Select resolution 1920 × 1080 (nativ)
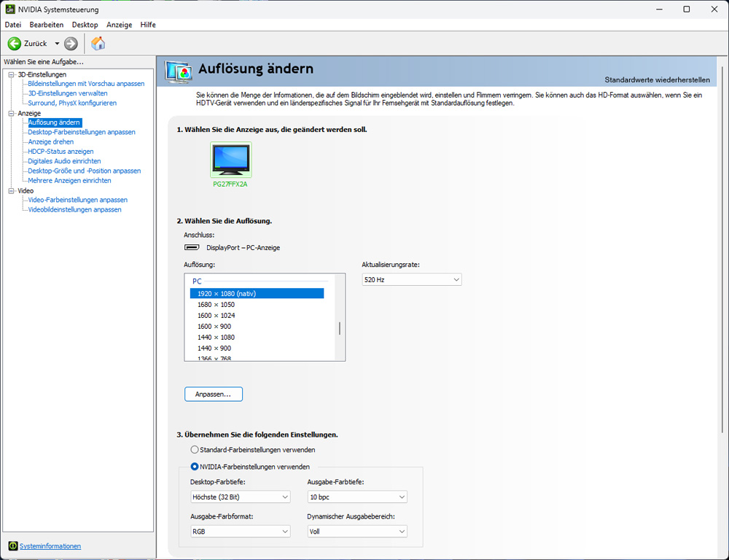729x560 pixels. click(257, 293)
